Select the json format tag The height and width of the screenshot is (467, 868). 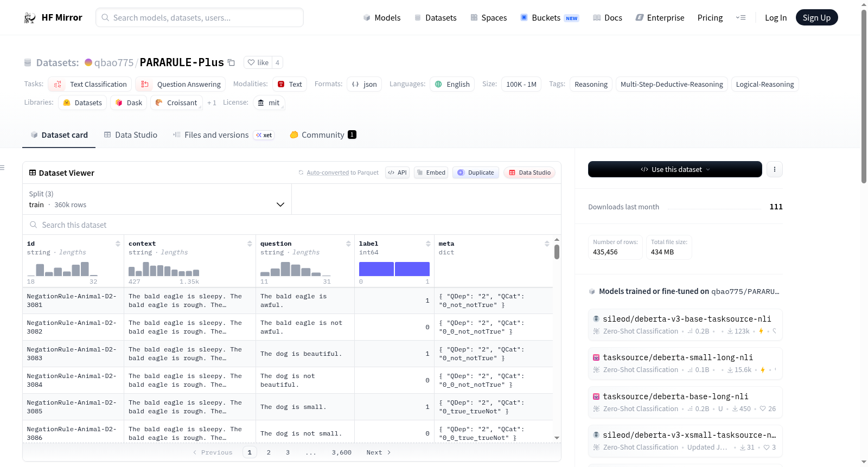point(364,84)
